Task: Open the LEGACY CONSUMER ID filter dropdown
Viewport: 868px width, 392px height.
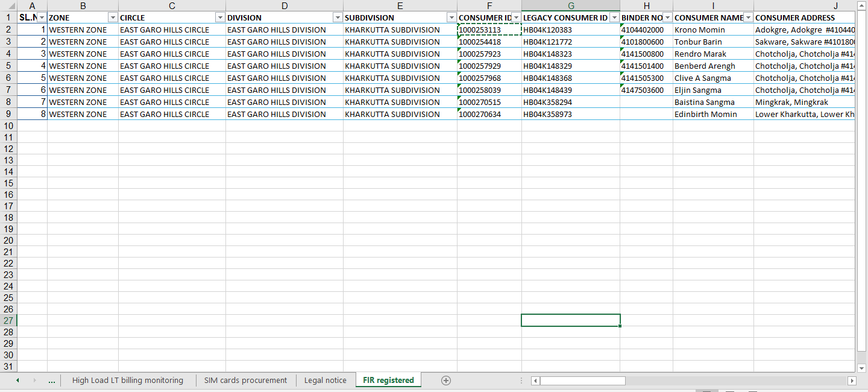Action: click(614, 17)
